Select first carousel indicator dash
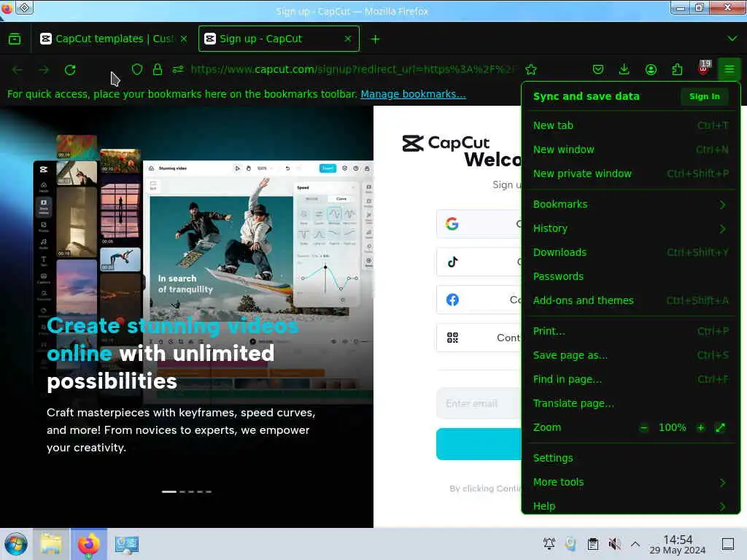Image resolution: width=747 pixels, height=560 pixels. [169, 491]
